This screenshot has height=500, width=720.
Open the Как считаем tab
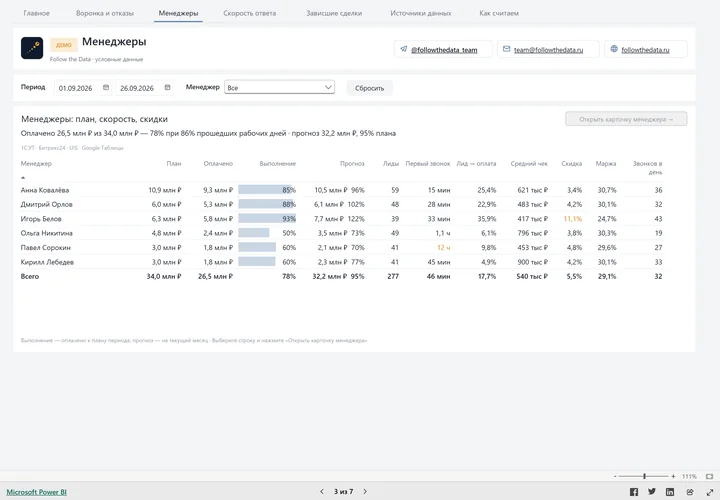[499, 13]
